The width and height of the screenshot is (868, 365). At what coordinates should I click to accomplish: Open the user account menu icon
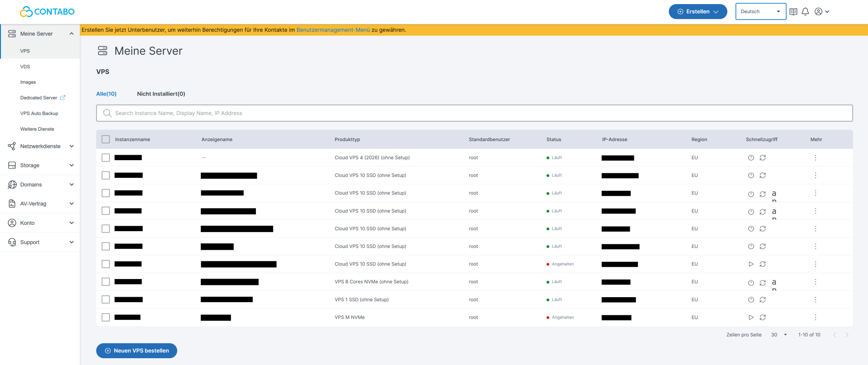[x=822, y=12]
